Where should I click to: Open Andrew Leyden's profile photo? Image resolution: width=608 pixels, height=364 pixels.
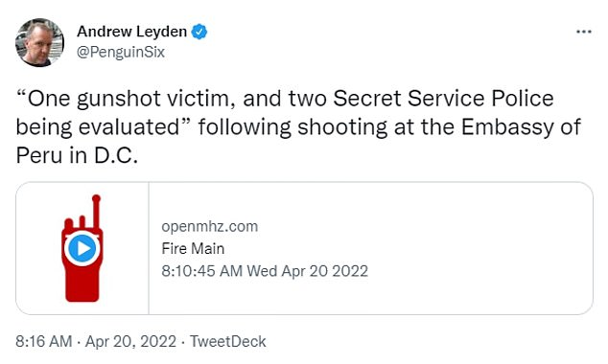click(39, 42)
